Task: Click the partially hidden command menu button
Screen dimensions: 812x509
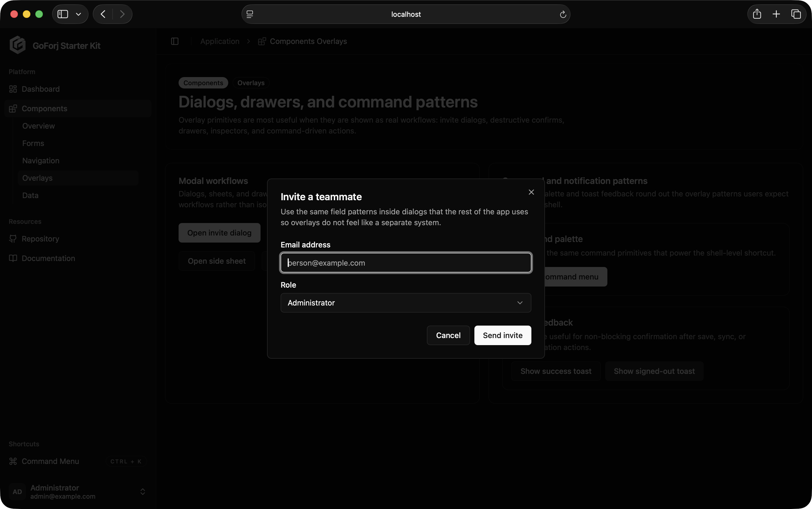Action: [576, 277]
